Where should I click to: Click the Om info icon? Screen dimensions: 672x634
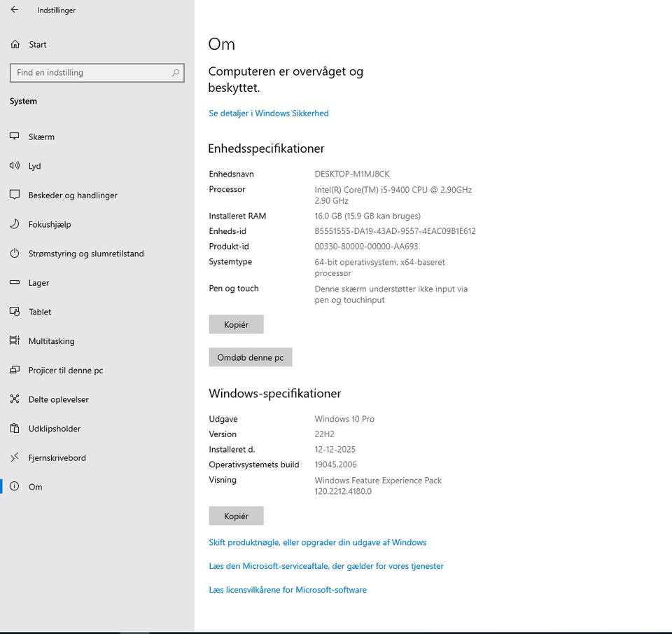click(x=15, y=486)
